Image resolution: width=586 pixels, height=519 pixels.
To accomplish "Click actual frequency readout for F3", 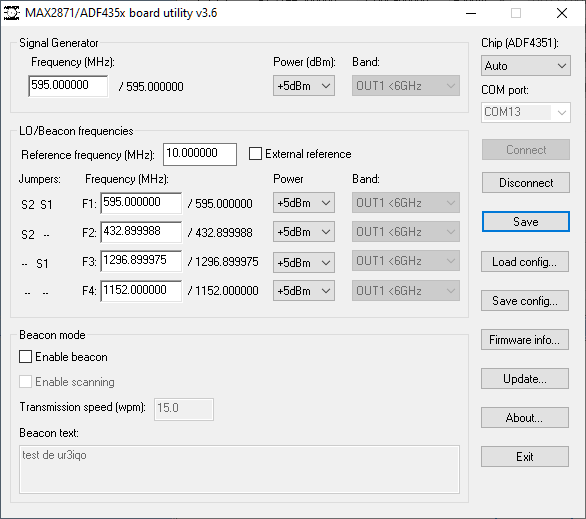I will tap(223, 262).
